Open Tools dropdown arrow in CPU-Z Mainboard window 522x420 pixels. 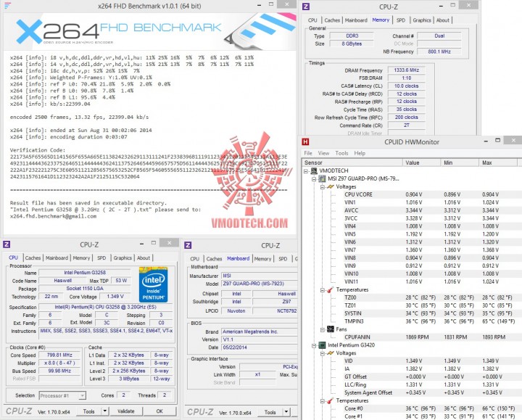286,412
